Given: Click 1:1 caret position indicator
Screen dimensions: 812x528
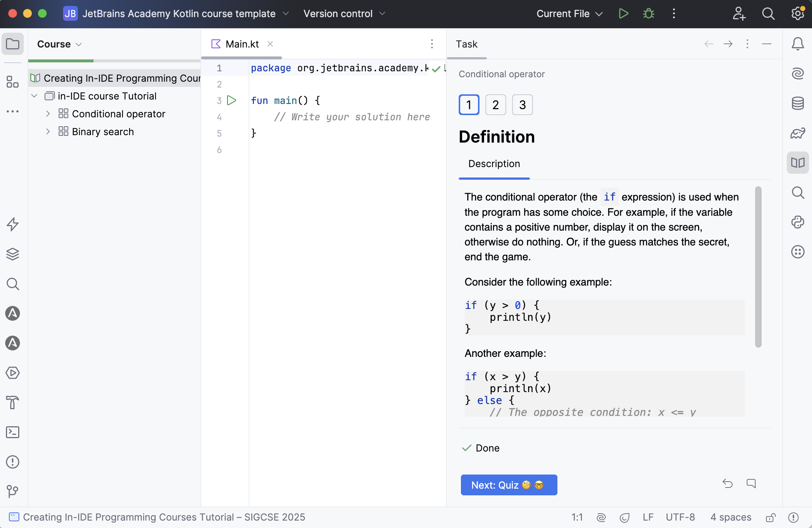Looking at the screenshot, I should pyautogui.click(x=577, y=517).
